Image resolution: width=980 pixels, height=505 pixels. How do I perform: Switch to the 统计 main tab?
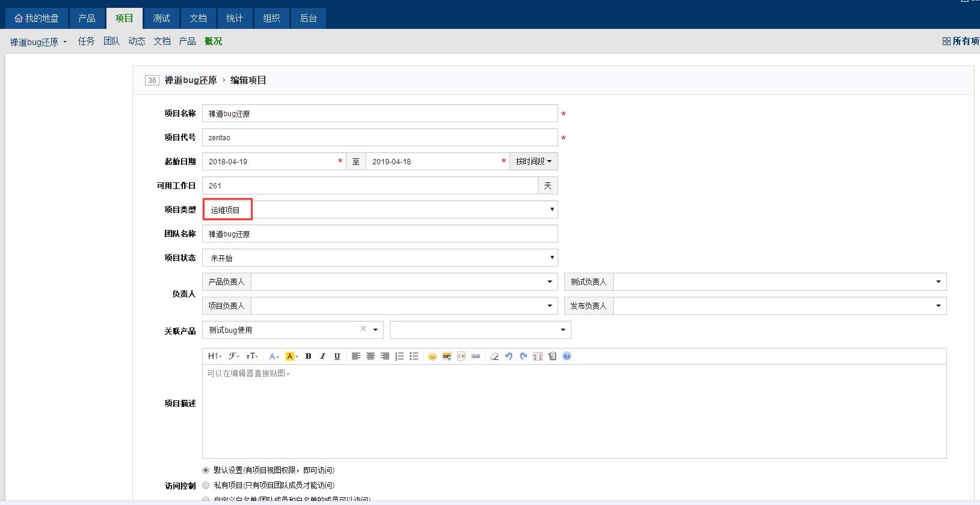235,18
